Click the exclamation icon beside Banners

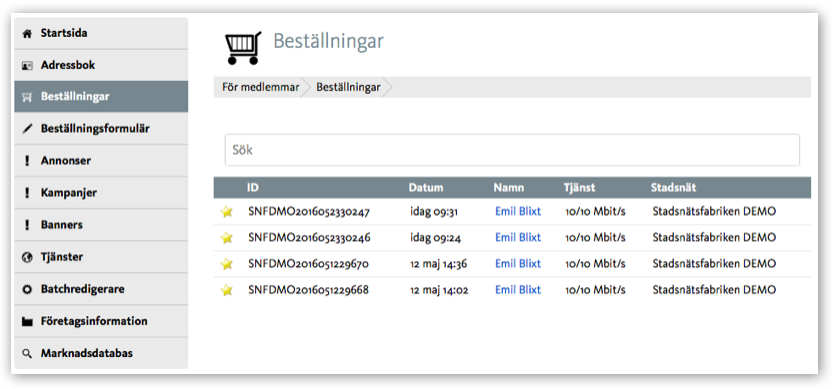tap(27, 225)
